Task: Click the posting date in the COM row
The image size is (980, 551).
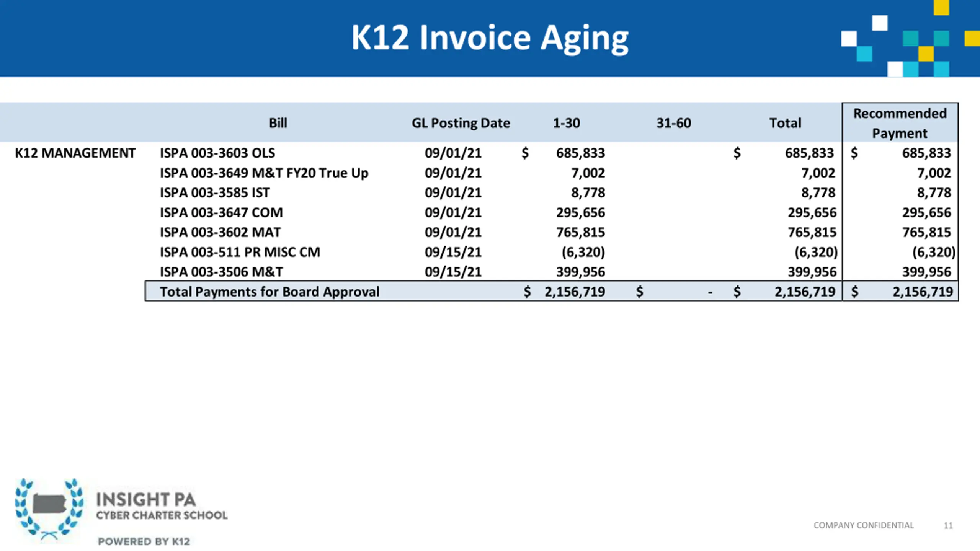Action: pyautogui.click(x=453, y=212)
